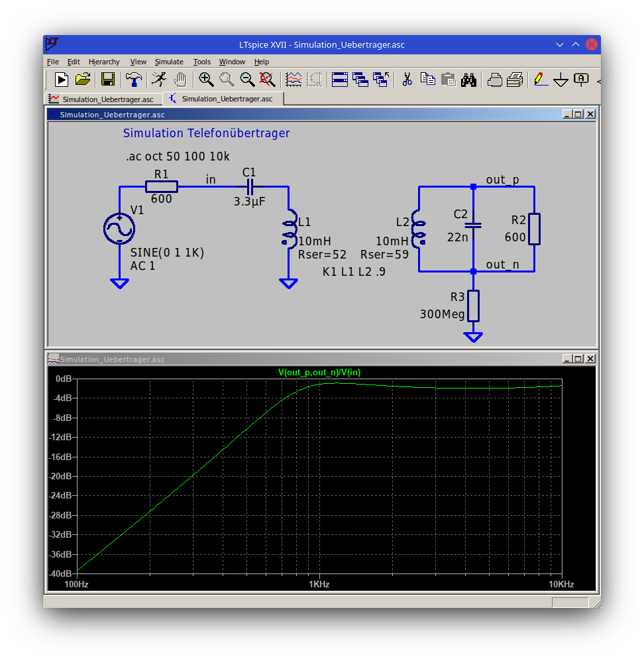Click the K1 L1 L2 .9 coupling directive
Viewport: 644px width, 659px height.
click(x=354, y=272)
